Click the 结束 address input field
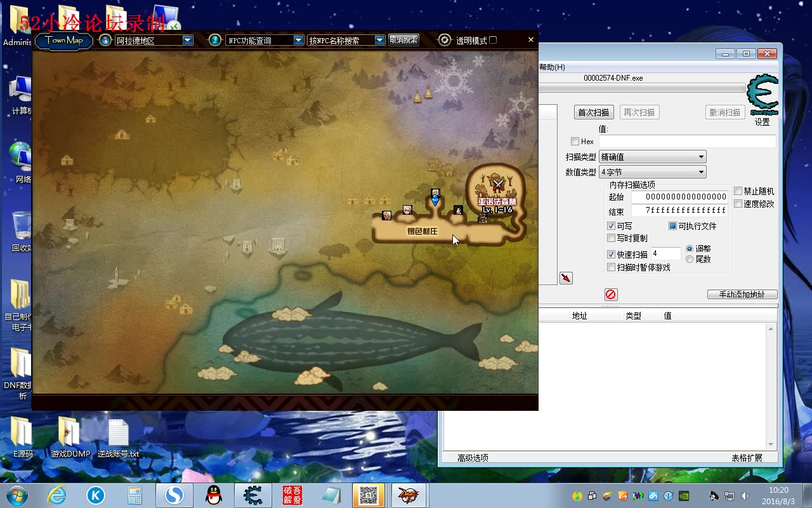The width and height of the screenshot is (812, 508). click(679, 210)
